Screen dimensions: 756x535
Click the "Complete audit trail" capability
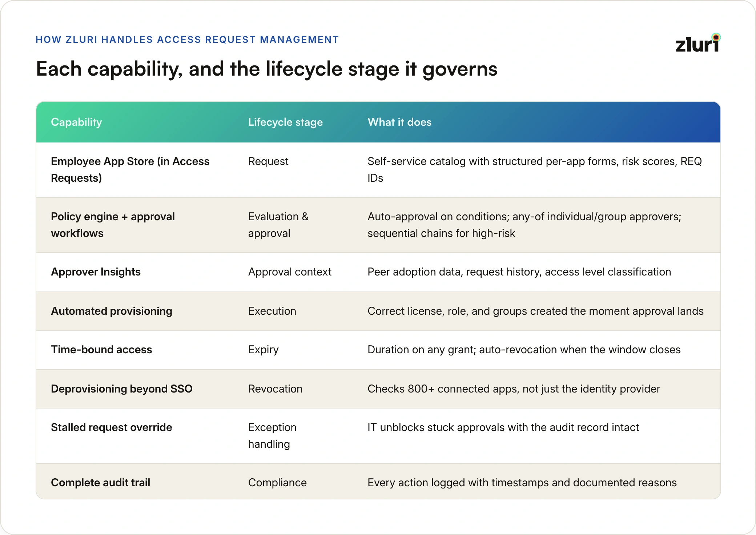coord(100,483)
